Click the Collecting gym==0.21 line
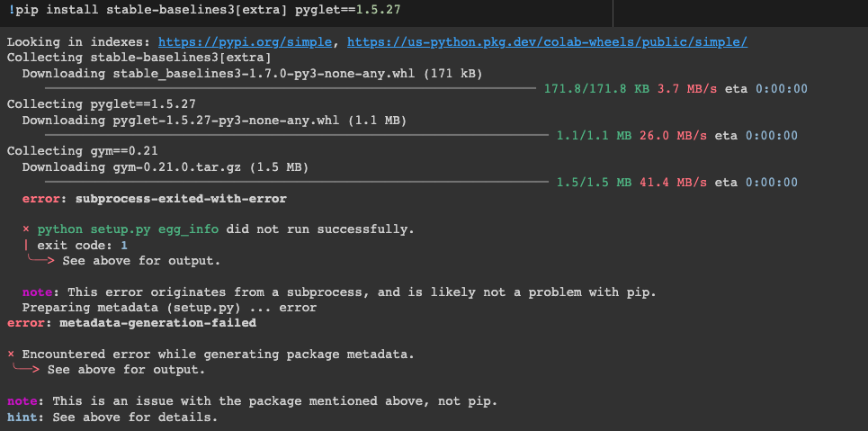868x431 pixels. pos(82,150)
